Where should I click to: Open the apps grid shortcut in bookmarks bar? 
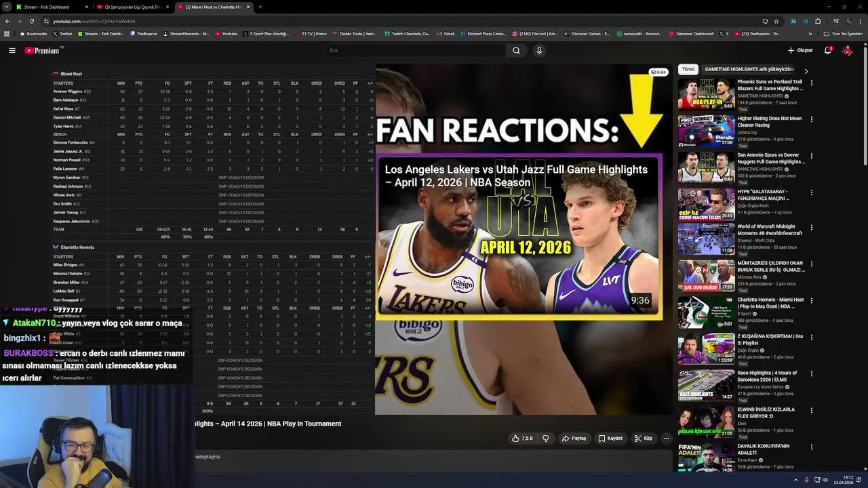tap(7, 34)
